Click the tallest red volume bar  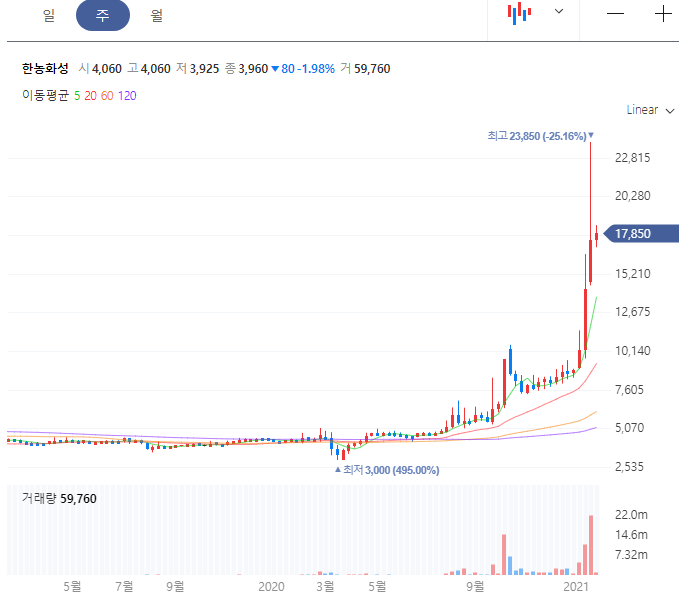coord(591,545)
